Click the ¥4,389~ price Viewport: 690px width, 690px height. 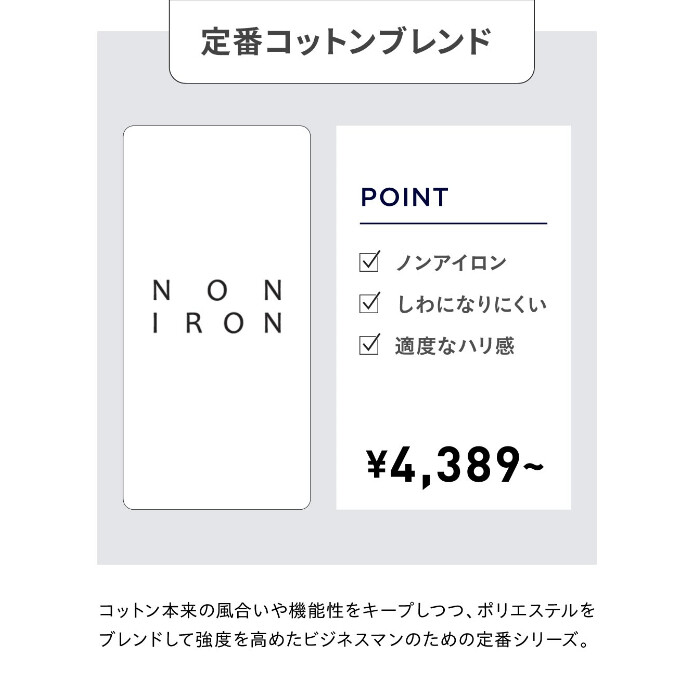(x=455, y=463)
